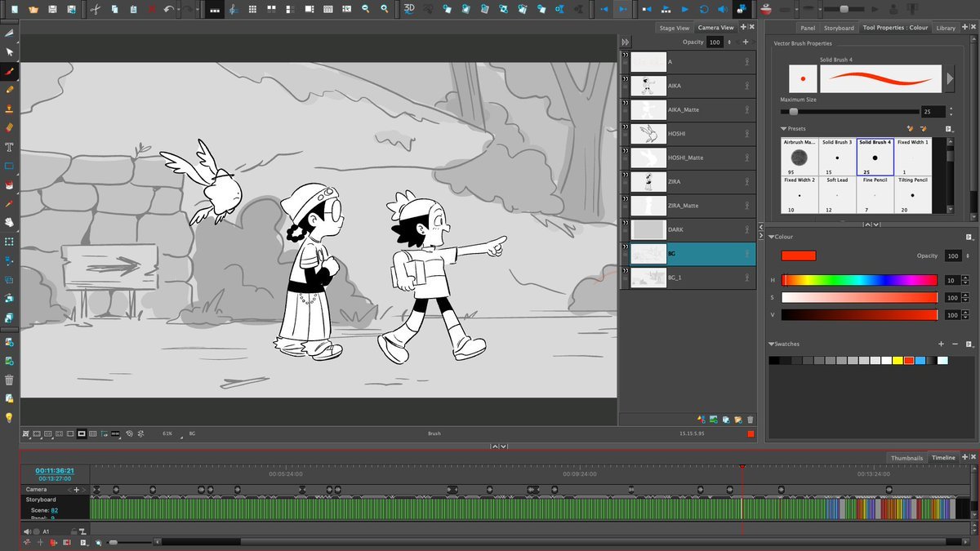
Task: Click the 3D toggle icon
Action: pos(410,9)
